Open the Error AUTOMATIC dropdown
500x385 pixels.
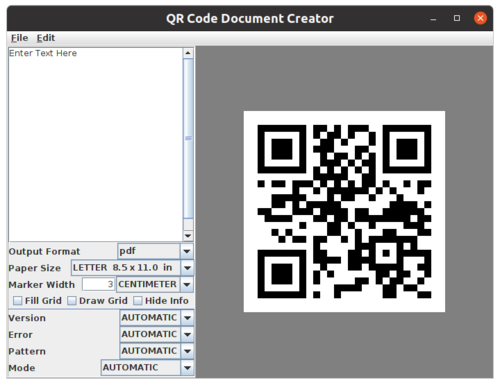tap(157, 334)
